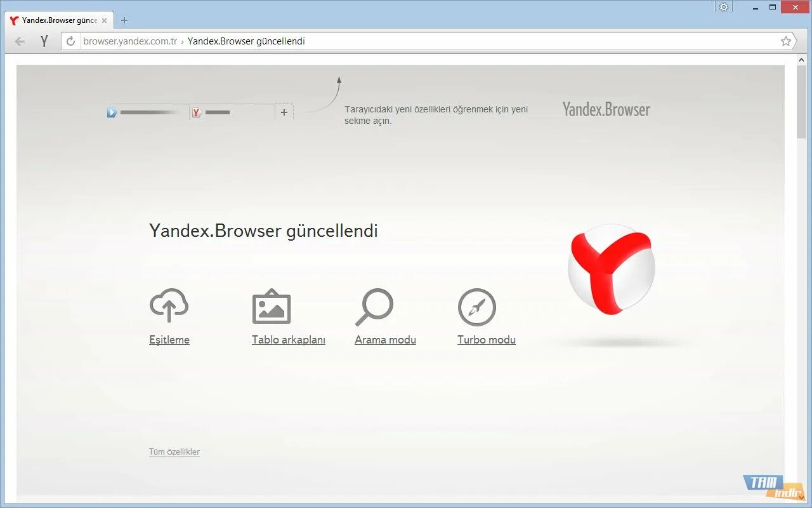Open browser settings gear icon

[x=724, y=7]
